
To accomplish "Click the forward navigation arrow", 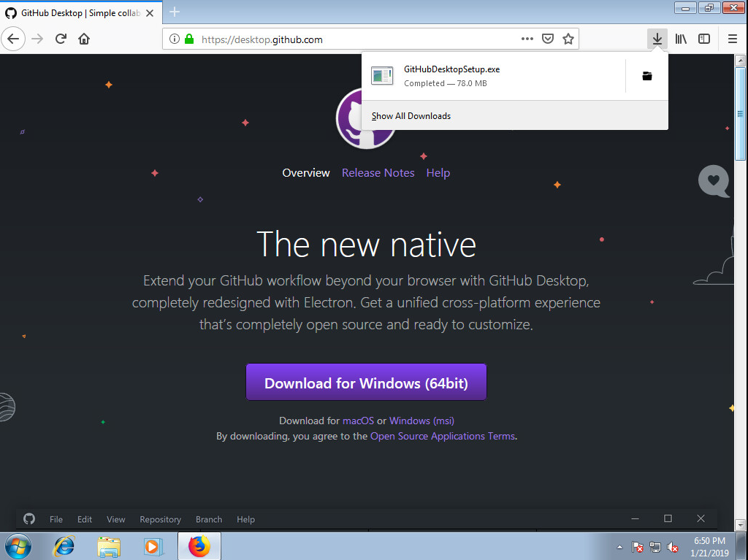I will point(37,39).
